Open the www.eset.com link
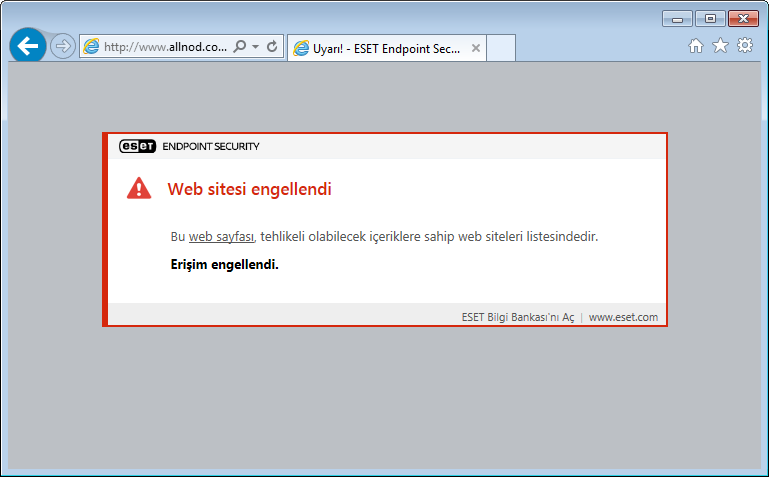769x477 pixels. 623,317
